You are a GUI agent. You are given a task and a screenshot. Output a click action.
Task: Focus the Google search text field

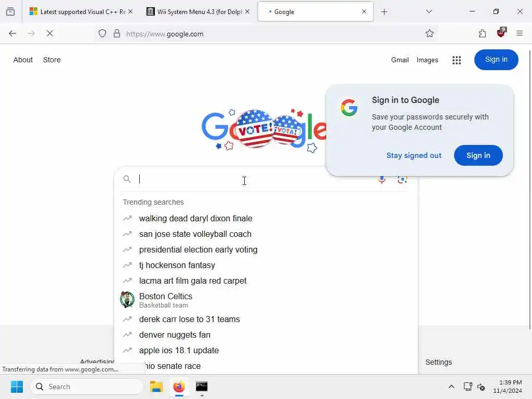[255, 179]
